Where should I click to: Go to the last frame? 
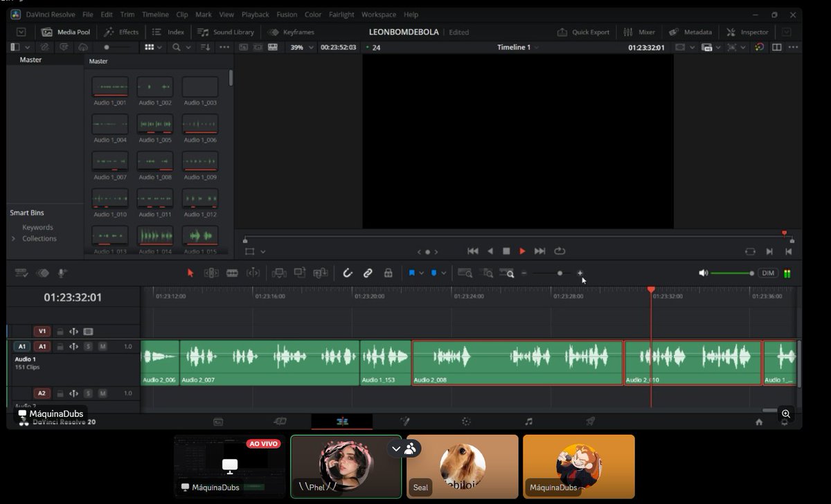click(x=540, y=251)
